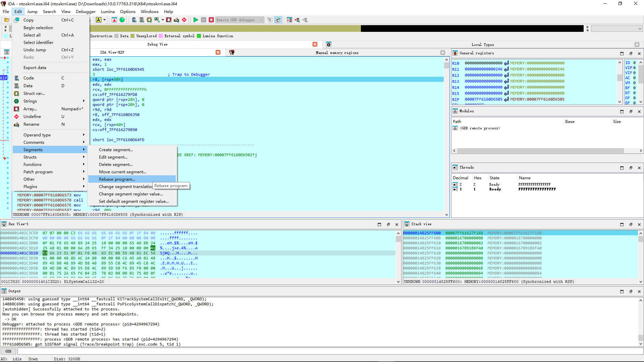Screen dimensions: 644x362
Task: Click the green circle toolbar icon
Action: [x=122, y=20]
